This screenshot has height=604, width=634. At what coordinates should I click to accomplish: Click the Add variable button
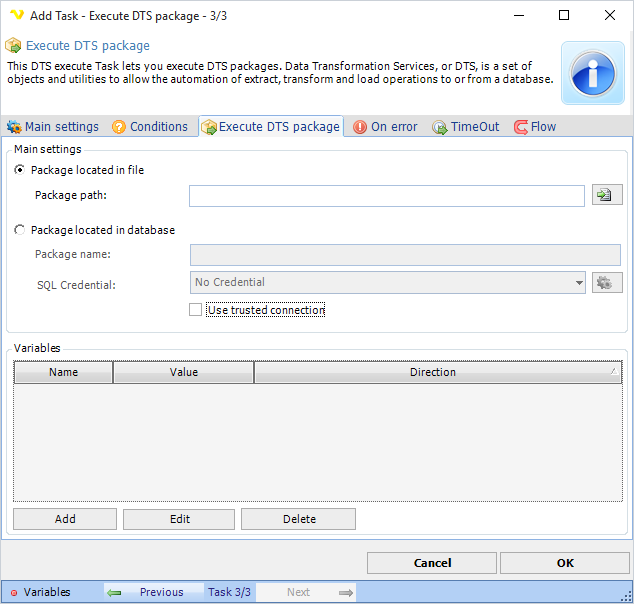point(65,519)
